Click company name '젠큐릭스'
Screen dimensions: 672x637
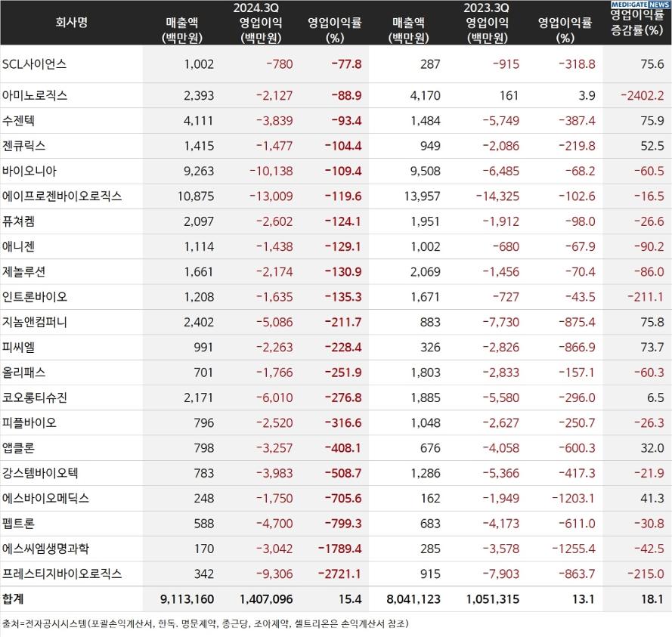click(x=24, y=146)
